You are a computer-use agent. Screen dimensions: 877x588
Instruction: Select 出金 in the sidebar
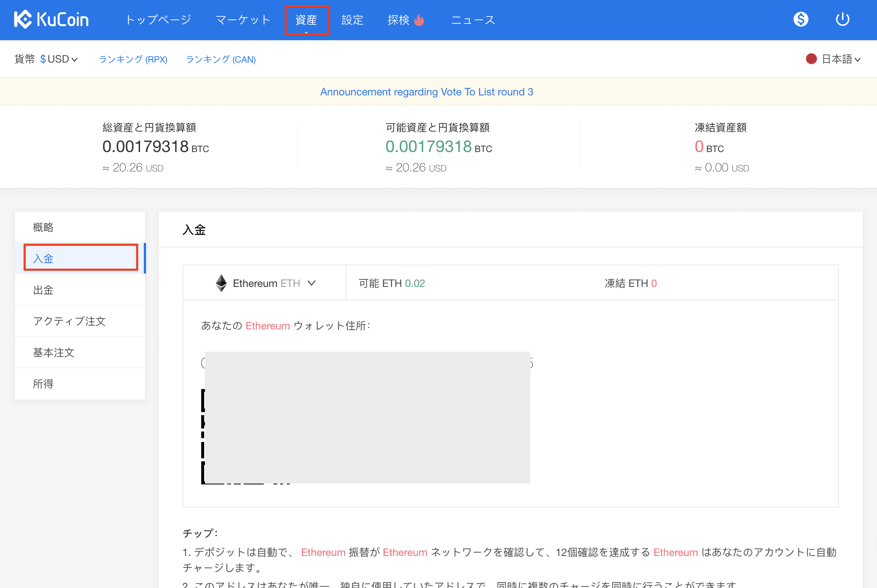pos(44,290)
